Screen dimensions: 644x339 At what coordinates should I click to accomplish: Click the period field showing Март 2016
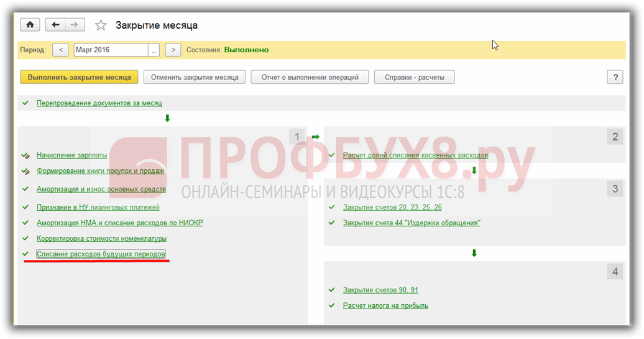point(111,50)
